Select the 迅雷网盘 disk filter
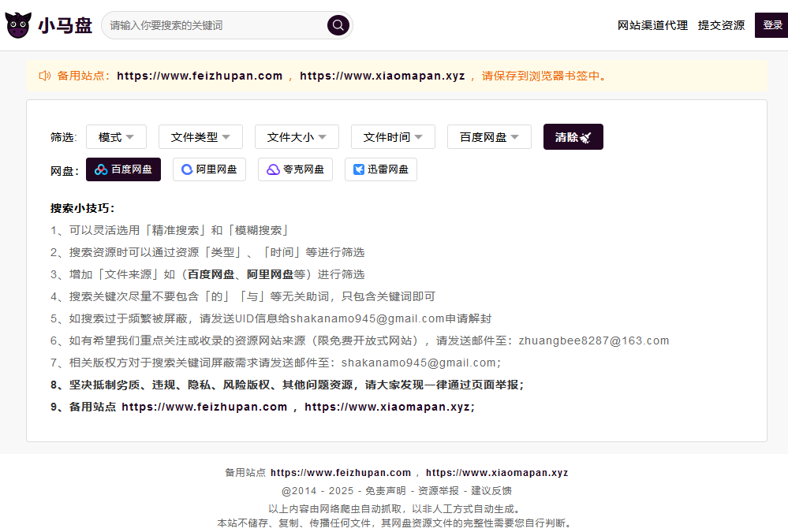 click(x=380, y=169)
